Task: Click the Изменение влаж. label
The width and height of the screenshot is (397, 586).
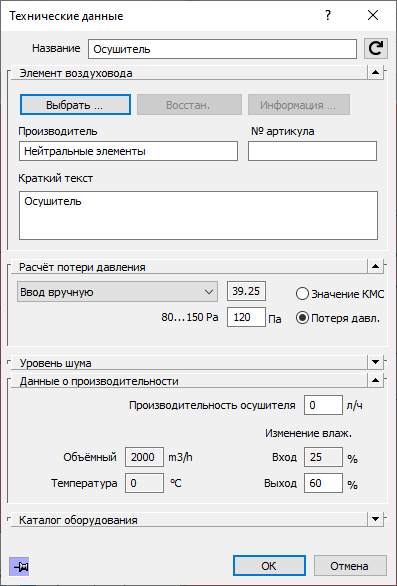Action: coord(309,433)
